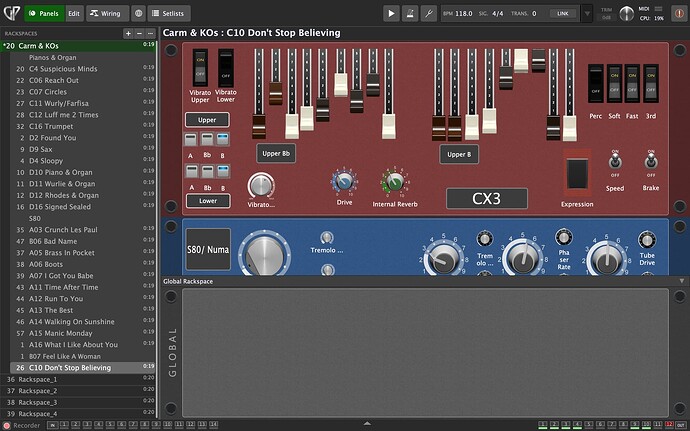Viewport: 690px width, 431px height.
Task: Click the Upper manual button
Action: (207, 120)
